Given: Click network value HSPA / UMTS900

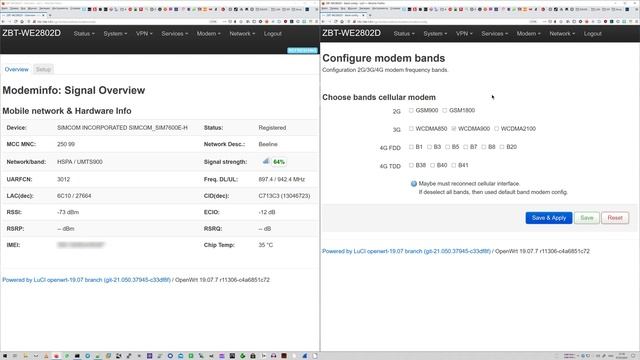Looking at the screenshot, I should 80,162.
